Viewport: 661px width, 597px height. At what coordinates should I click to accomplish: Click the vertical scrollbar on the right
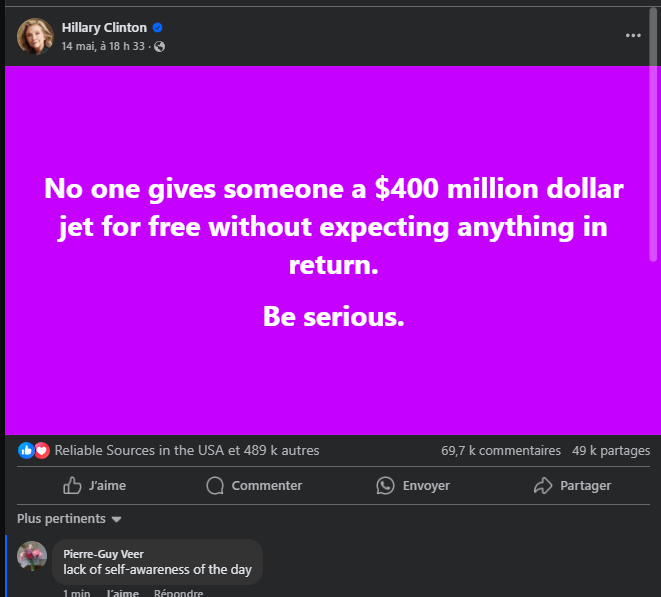tap(655, 150)
